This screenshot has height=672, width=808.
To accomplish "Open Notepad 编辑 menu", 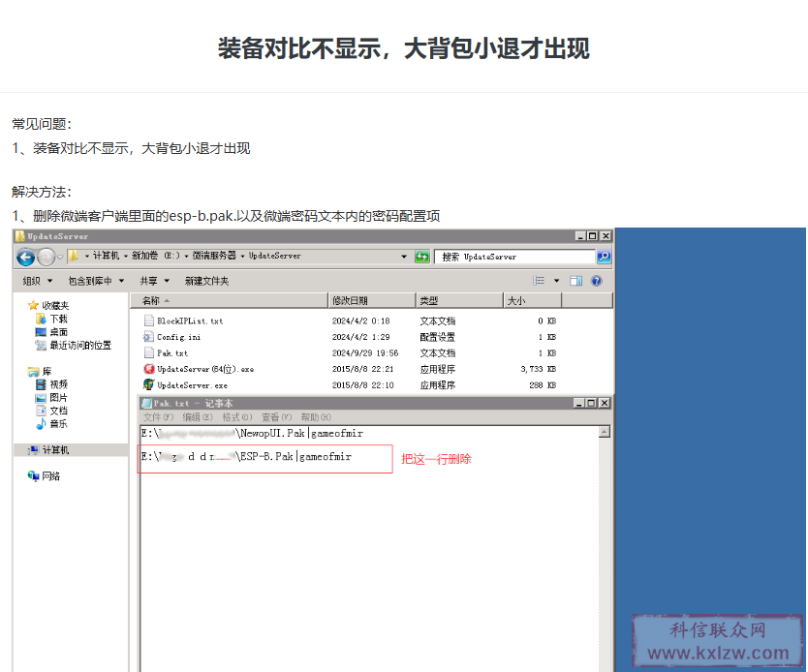I will [198, 417].
